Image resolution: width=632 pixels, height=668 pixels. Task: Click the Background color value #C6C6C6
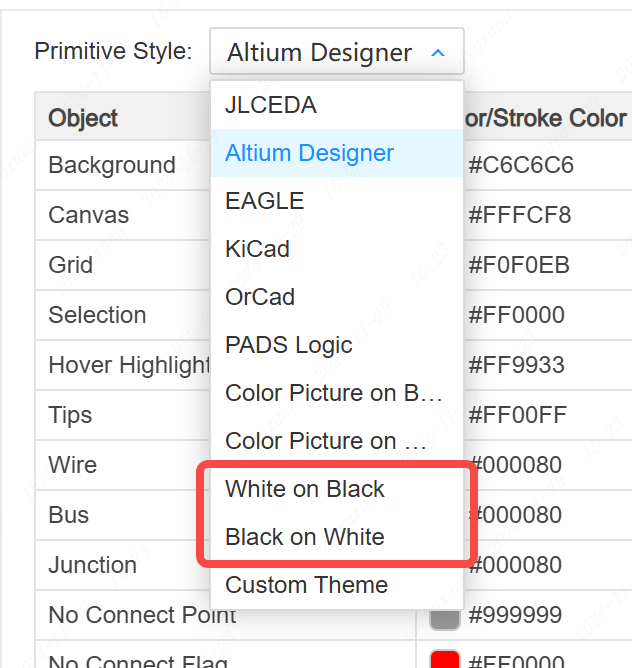(521, 165)
